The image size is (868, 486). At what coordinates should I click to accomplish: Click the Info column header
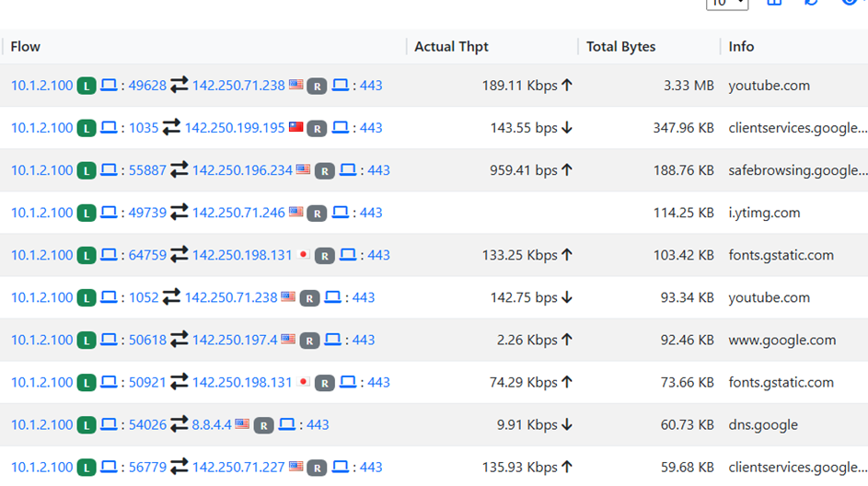point(741,46)
